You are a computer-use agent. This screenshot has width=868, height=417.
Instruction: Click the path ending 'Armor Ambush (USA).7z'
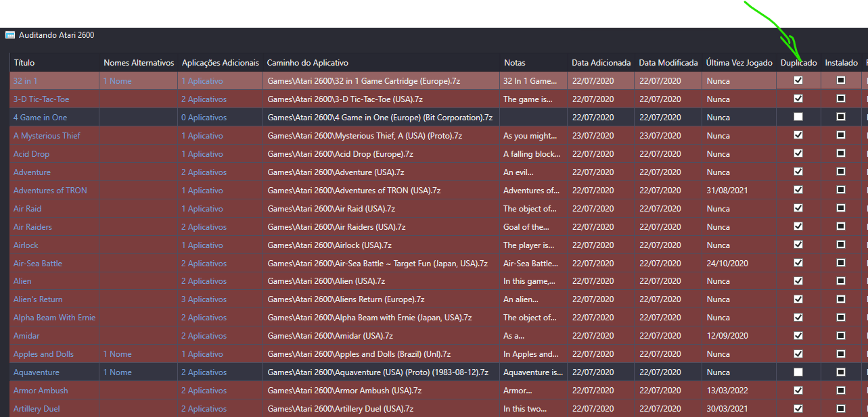[x=344, y=391]
